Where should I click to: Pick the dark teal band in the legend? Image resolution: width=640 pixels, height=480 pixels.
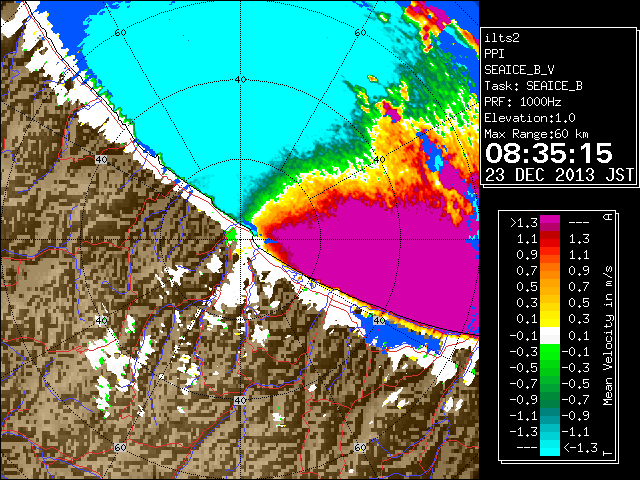(x=550, y=412)
